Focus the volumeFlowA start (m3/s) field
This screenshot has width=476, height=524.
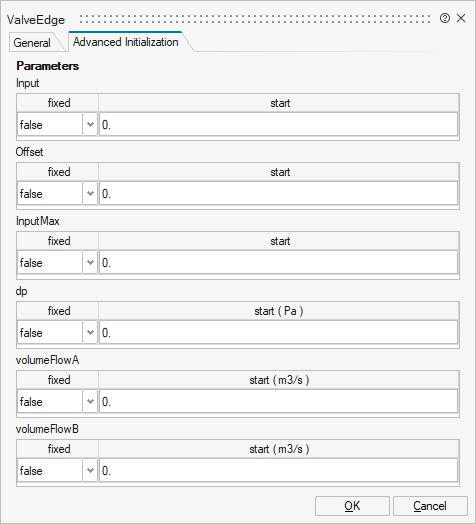pyautogui.click(x=278, y=401)
